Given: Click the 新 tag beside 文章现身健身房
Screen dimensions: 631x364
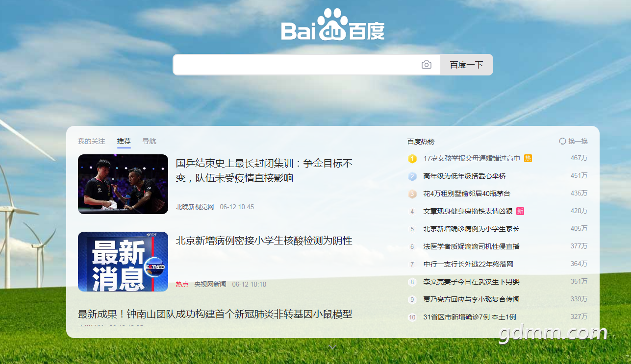Looking at the screenshot, I should pos(520,211).
